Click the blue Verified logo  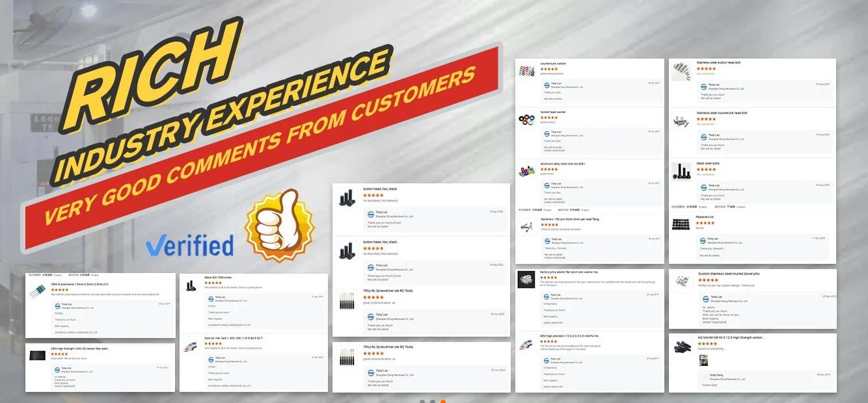pyautogui.click(x=189, y=244)
